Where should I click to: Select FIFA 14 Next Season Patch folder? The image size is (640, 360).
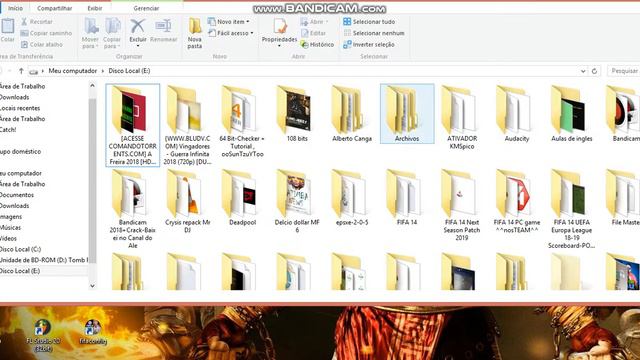tap(462, 205)
